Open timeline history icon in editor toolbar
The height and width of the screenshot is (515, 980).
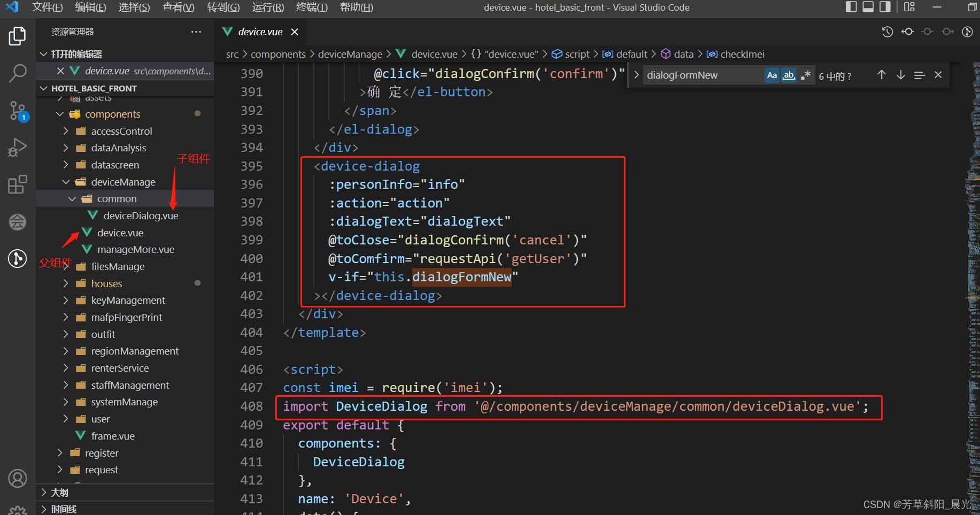[x=887, y=32]
